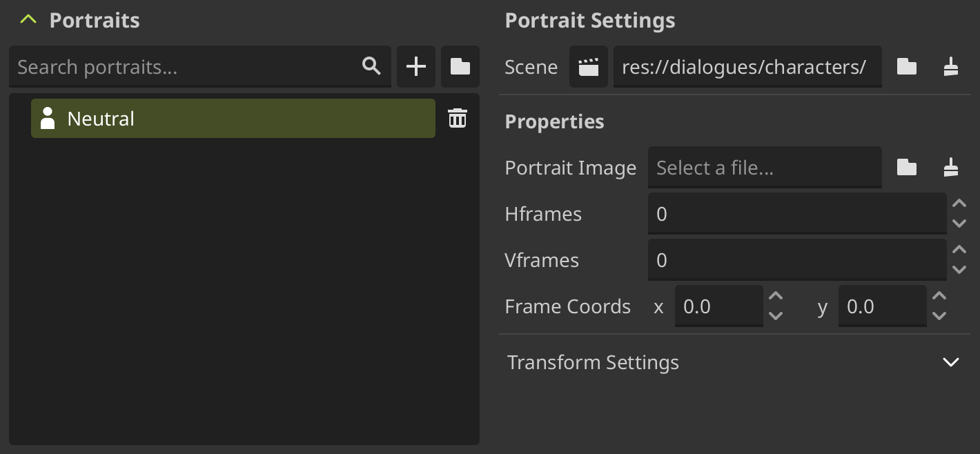The width and height of the screenshot is (980, 454).
Task: Increment Hframes with the up arrow
Action: point(959,204)
